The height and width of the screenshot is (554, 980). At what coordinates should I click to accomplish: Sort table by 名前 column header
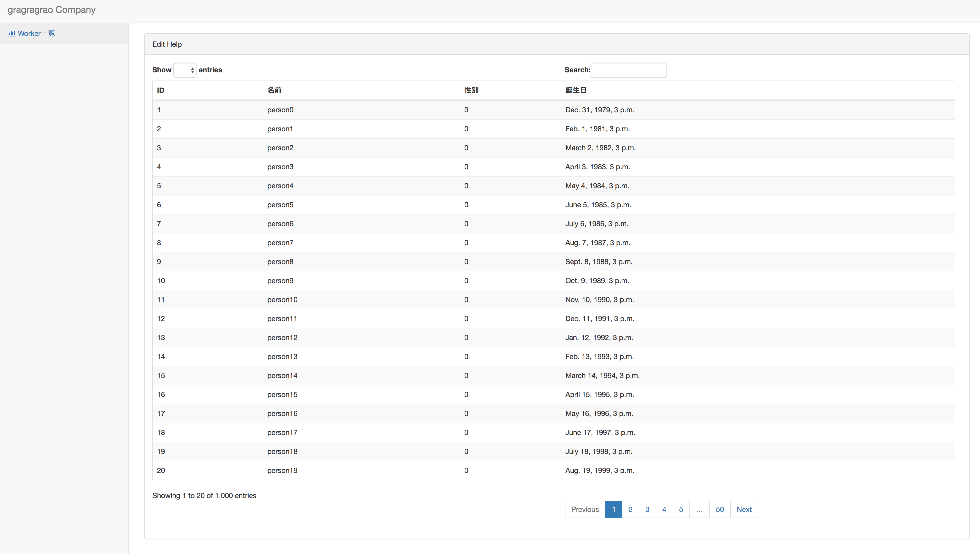[x=361, y=90]
